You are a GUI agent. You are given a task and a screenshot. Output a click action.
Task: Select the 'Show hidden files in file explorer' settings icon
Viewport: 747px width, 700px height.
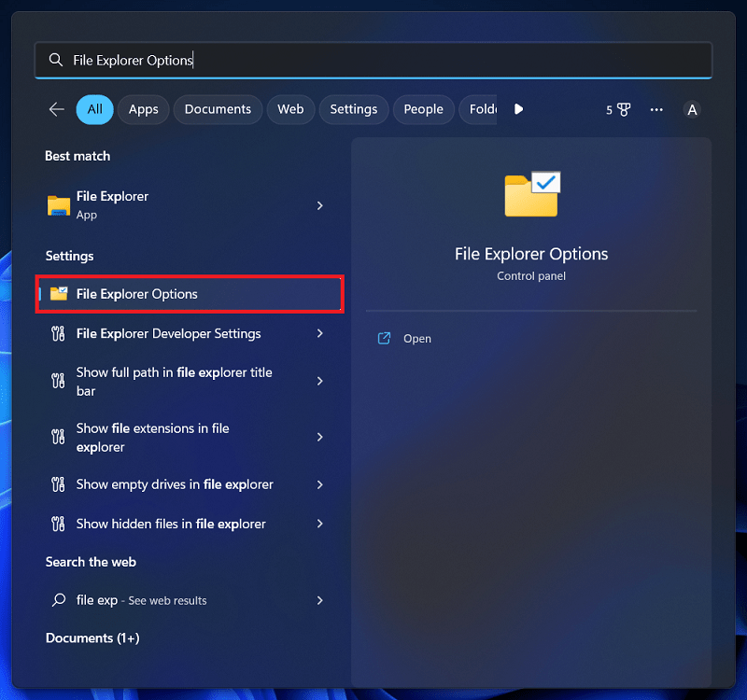coord(56,523)
